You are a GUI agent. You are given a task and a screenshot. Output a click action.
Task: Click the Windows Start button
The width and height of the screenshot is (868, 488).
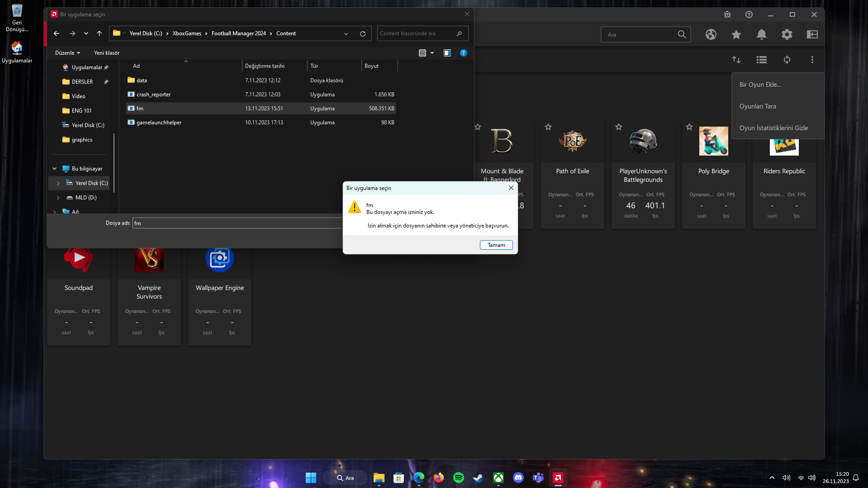tap(311, 478)
